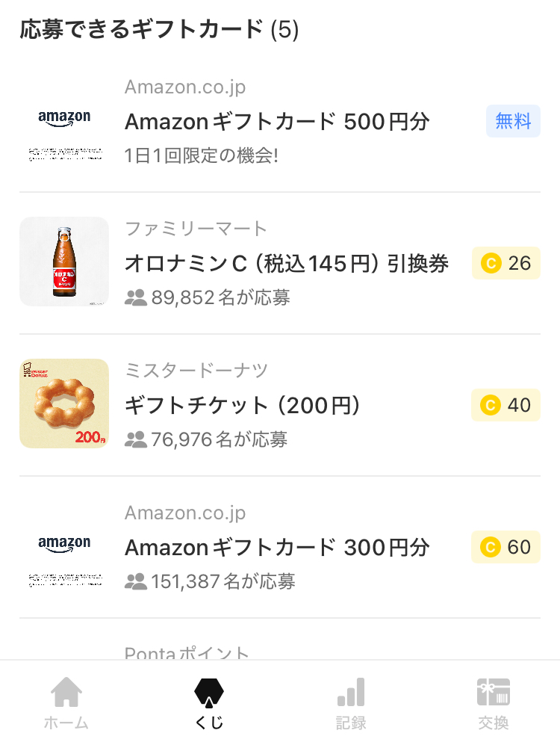560x742 pixels.
Task: Tap the coin icon beside 40
Action: tap(491, 405)
